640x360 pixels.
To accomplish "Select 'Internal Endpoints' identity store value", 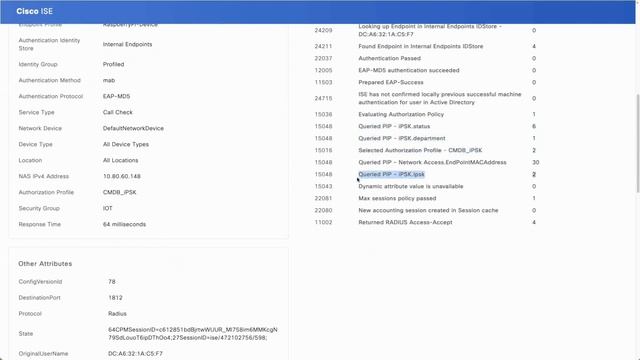I will (x=127, y=44).
